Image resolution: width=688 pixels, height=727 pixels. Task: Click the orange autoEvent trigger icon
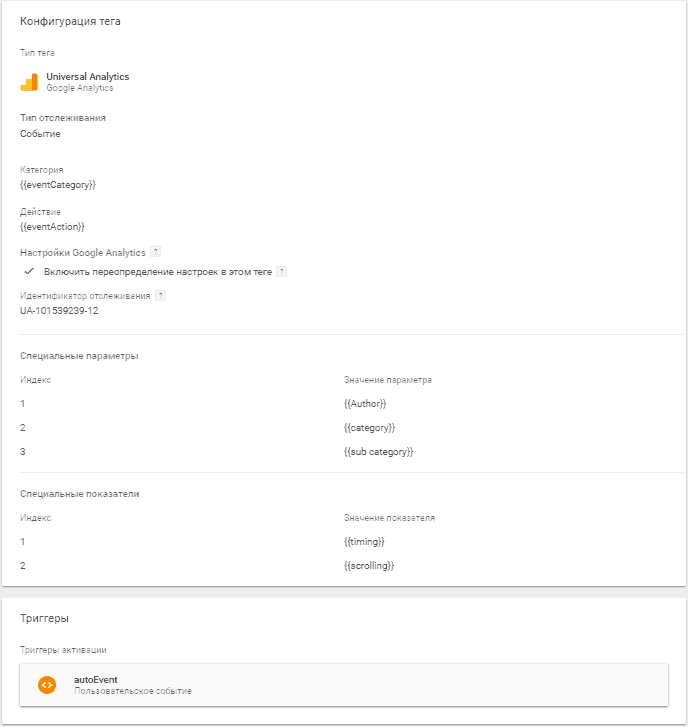click(47, 685)
